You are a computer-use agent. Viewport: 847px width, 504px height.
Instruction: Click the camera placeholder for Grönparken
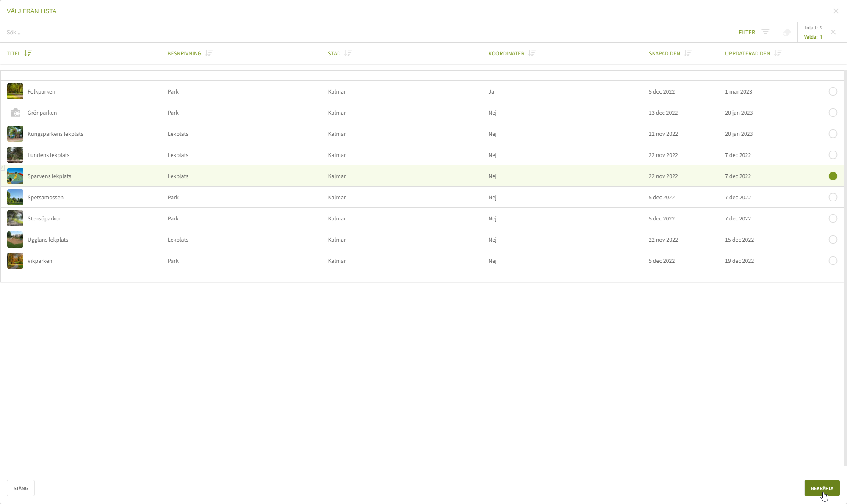(x=15, y=113)
